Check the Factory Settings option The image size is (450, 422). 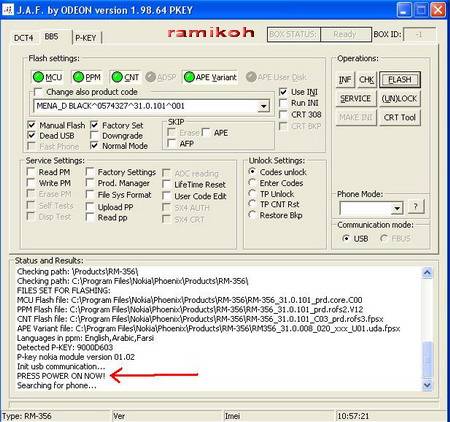89,172
